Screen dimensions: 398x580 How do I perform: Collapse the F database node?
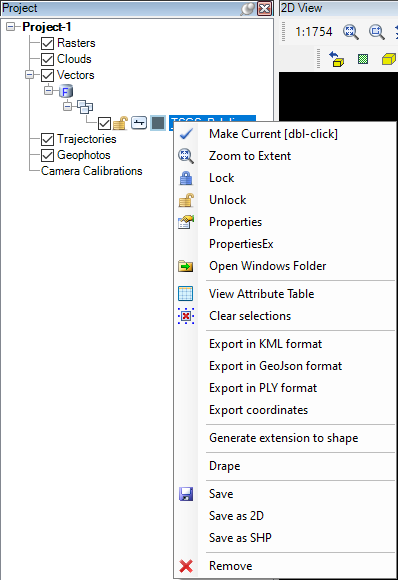point(48,90)
